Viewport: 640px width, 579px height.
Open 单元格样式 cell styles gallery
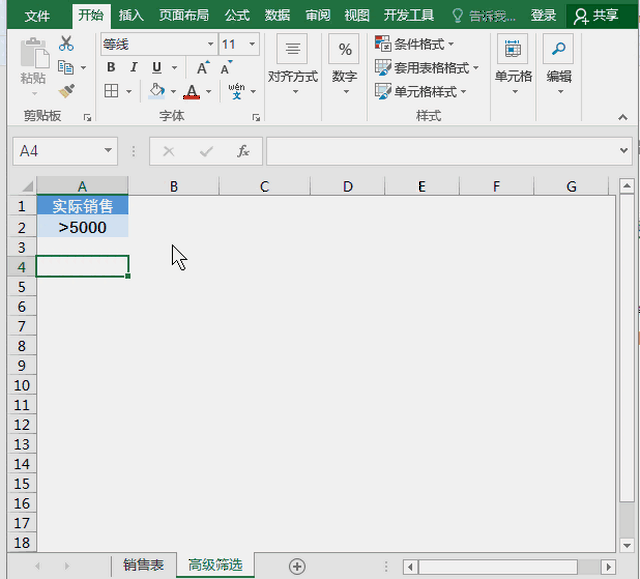[420, 91]
